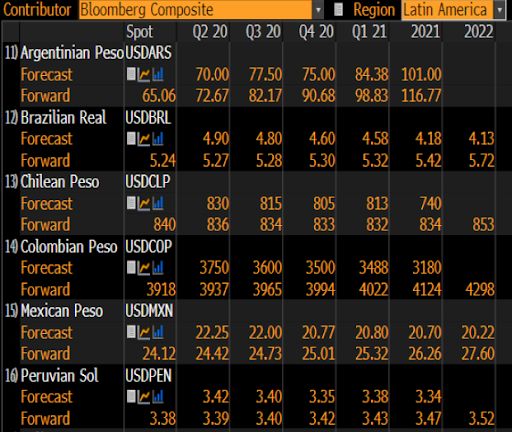
Task: Click document icon in Peruvian Sol forecast row
Action: pos(131,397)
